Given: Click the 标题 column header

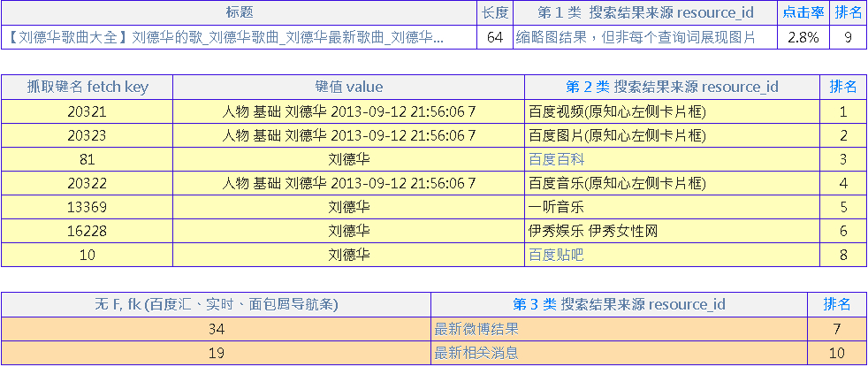Looking at the screenshot, I should click(240, 12).
